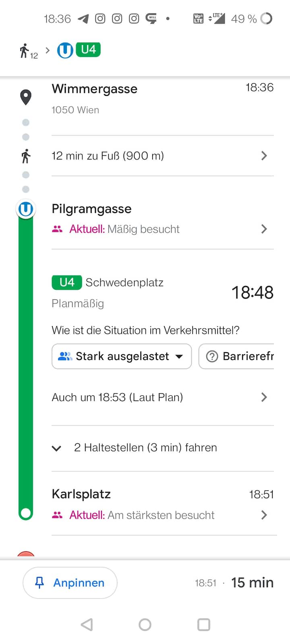This screenshot has height=644, width=290.
Task: Select the green U4 badge in header
Action: tap(88, 50)
